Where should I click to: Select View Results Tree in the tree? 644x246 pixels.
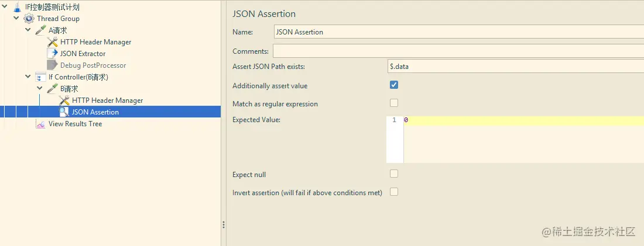75,124
